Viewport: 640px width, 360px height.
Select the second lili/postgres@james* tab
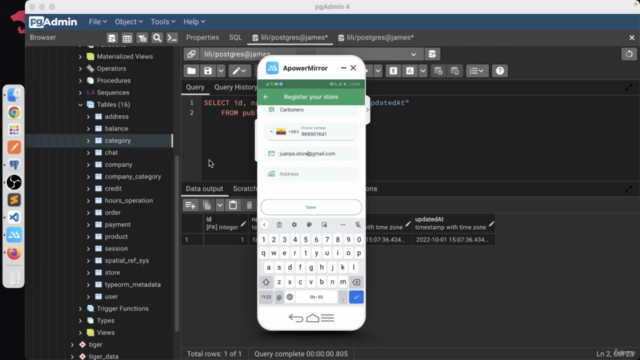pos(376,38)
